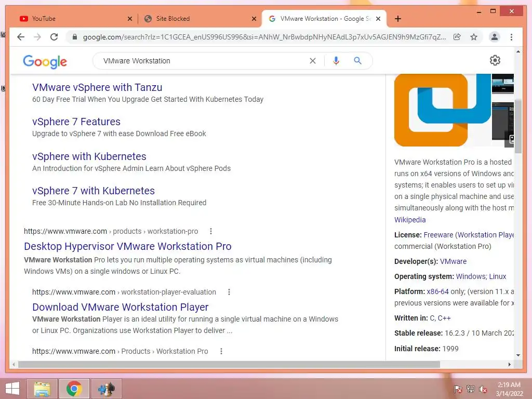This screenshot has width=532, height=399.
Task: Open the chess piece app in the taskbar
Action: click(106, 389)
